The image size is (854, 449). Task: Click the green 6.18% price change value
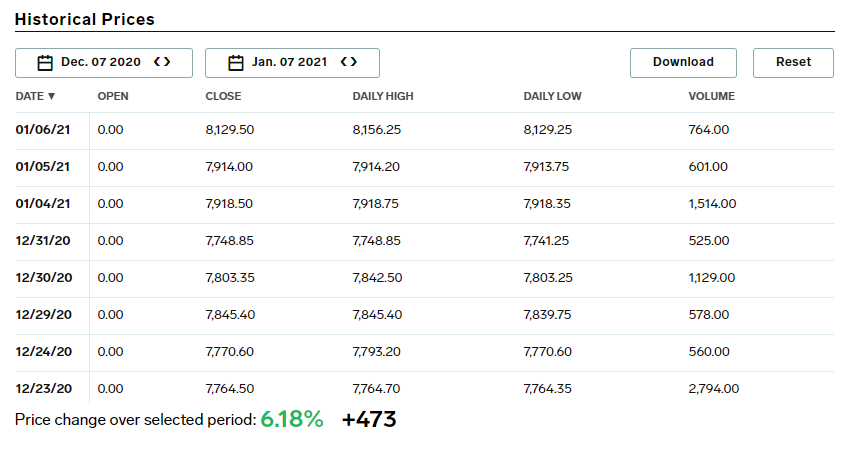point(292,420)
